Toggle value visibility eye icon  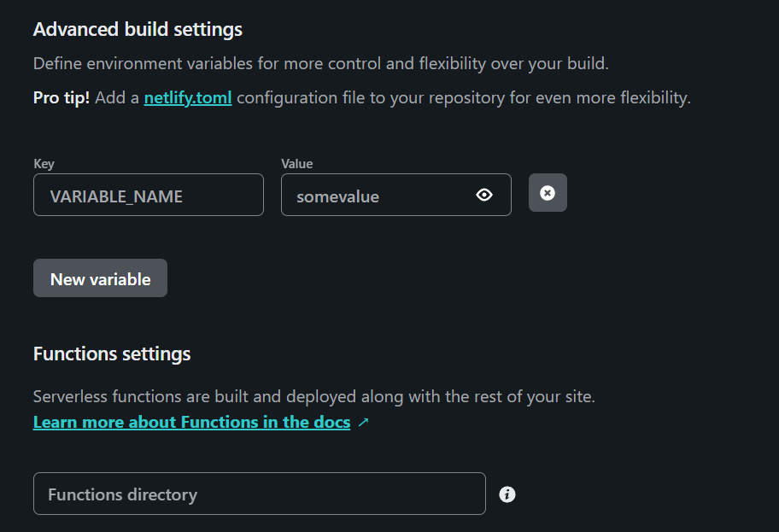(484, 195)
